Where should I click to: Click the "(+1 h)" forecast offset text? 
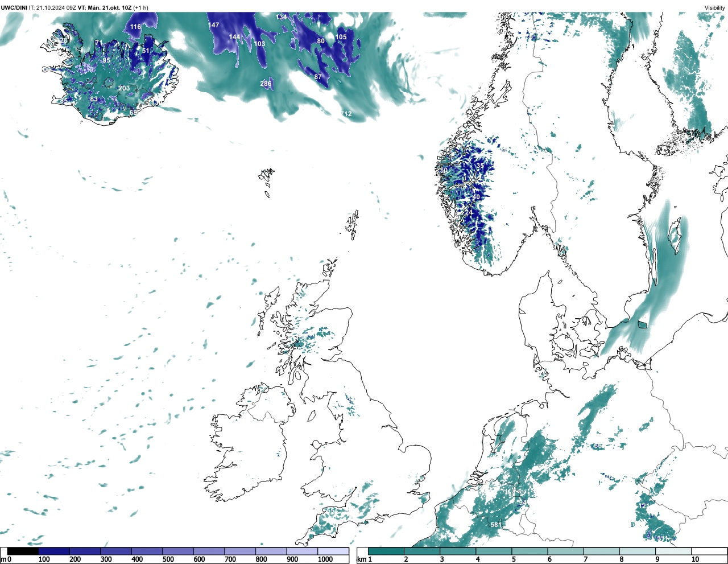click(140, 7)
